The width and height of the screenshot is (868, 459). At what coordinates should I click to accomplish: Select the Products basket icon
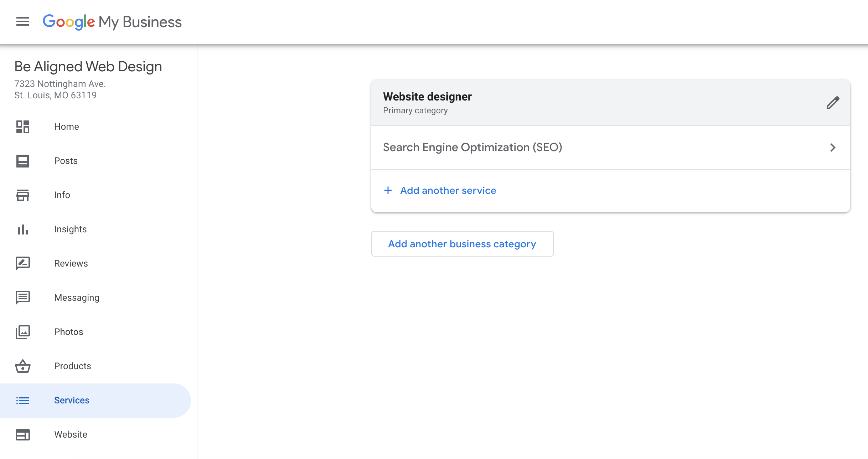tap(23, 366)
